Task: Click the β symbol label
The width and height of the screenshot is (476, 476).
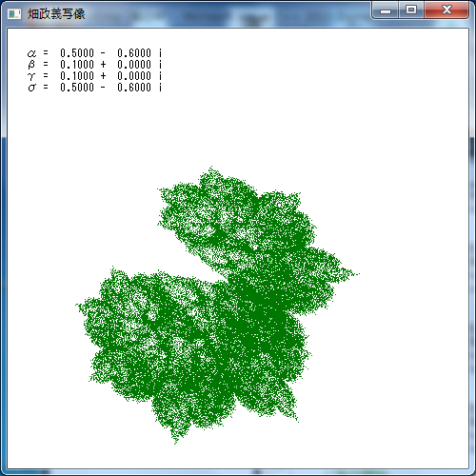Action: pyautogui.click(x=31, y=65)
